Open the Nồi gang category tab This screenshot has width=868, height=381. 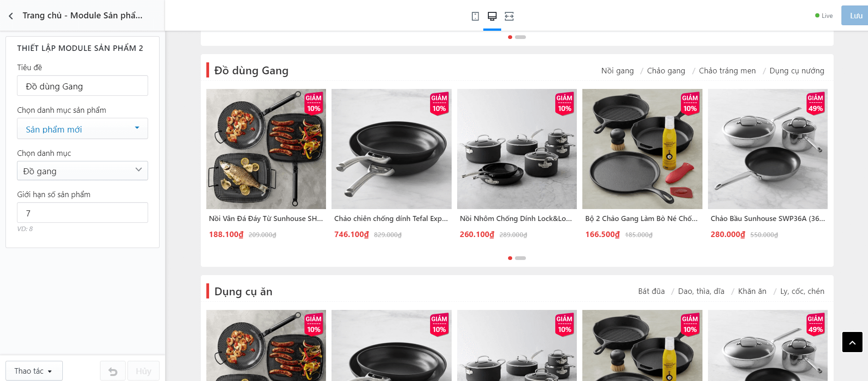[x=617, y=71]
